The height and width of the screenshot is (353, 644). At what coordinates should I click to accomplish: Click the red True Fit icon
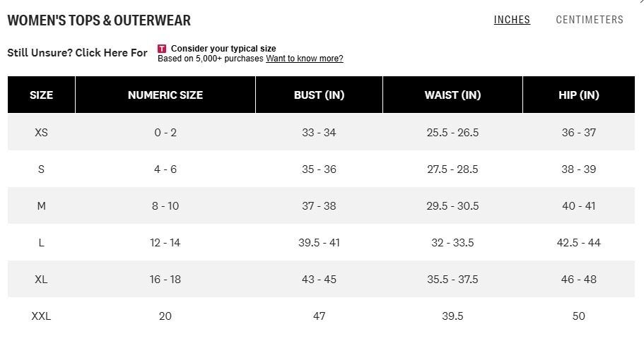click(162, 49)
